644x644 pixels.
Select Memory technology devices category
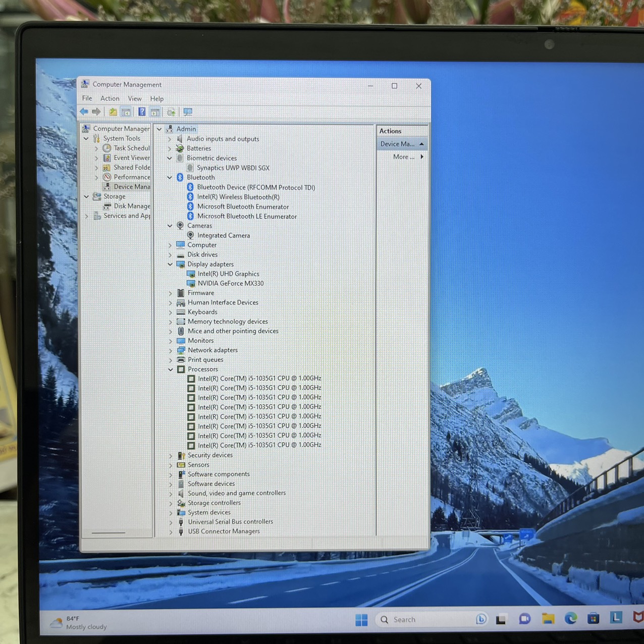228,321
